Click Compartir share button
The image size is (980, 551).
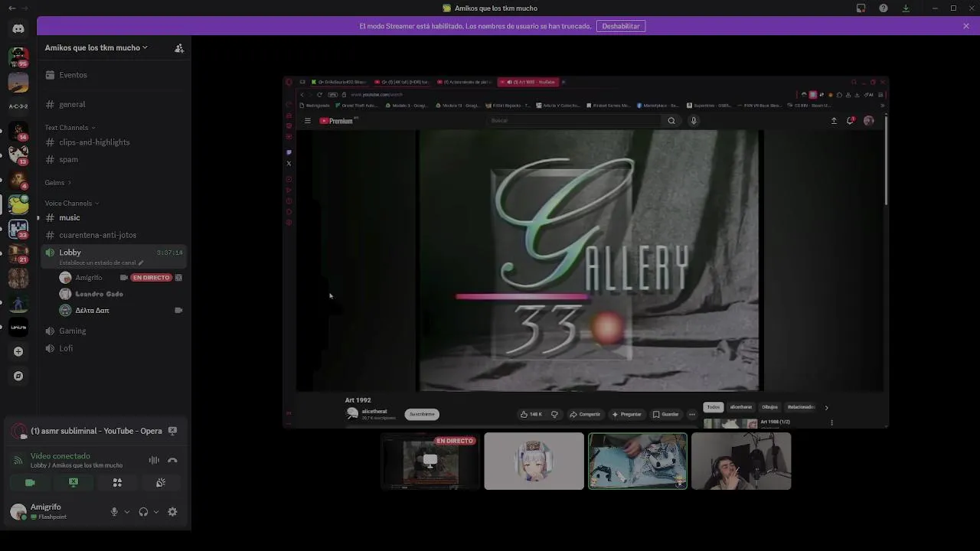(585, 414)
